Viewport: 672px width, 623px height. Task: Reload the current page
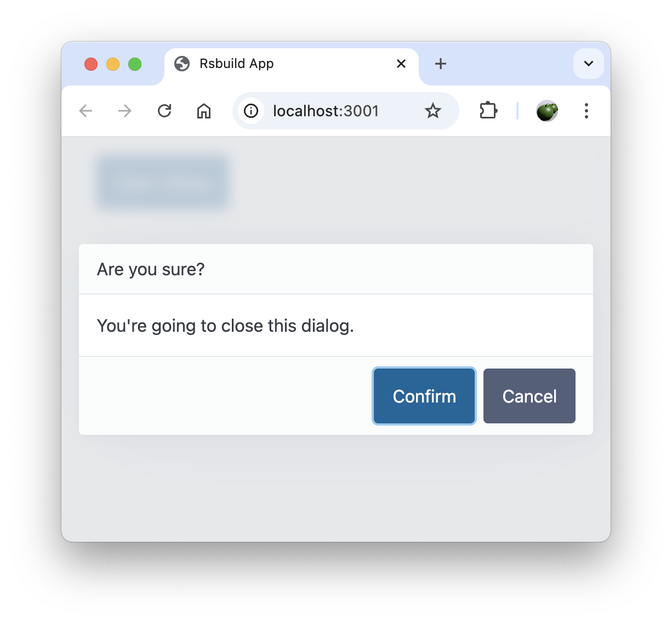pos(164,111)
